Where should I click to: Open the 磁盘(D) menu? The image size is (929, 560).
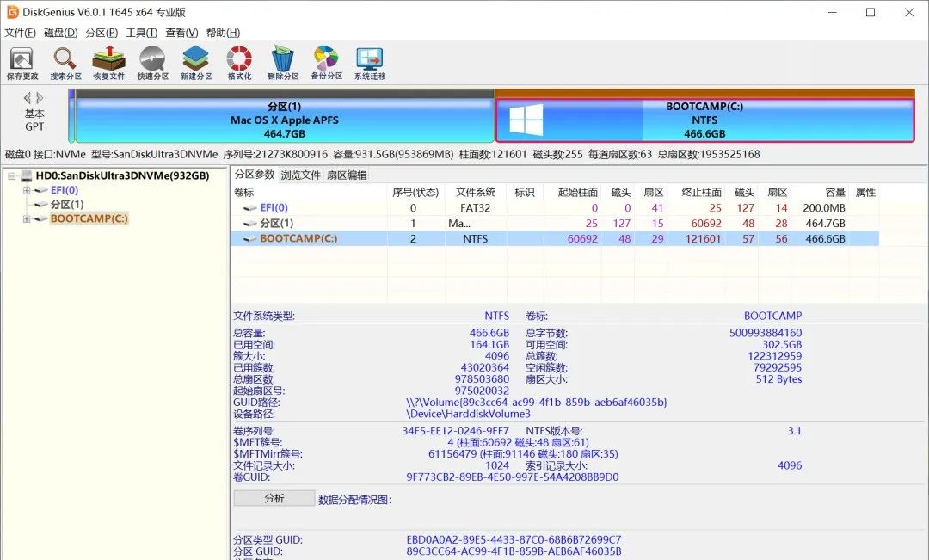coord(60,33)
